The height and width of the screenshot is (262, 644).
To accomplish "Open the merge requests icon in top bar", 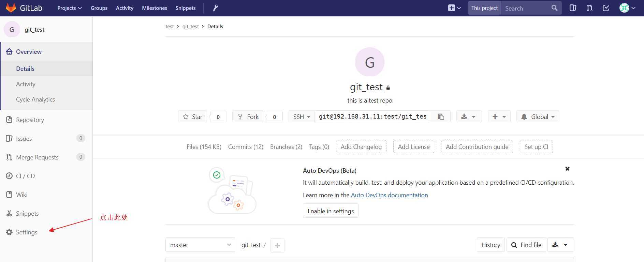I will [589, 8].
